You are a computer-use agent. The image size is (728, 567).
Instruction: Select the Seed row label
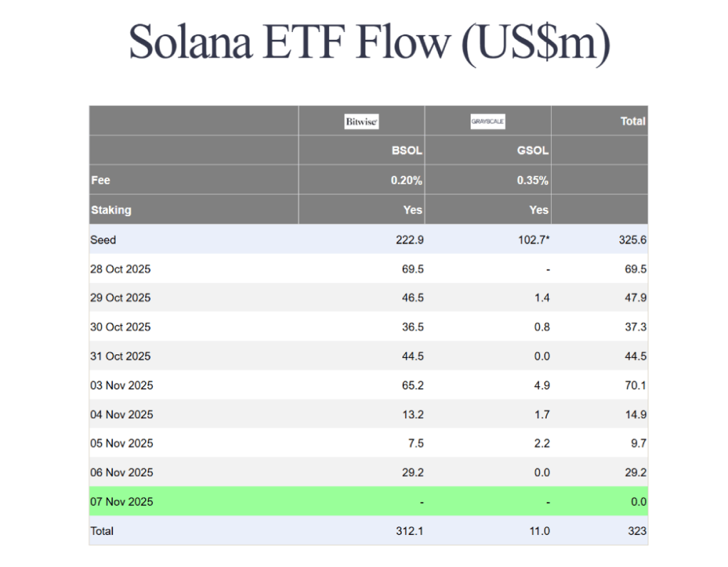coord(103,240)
